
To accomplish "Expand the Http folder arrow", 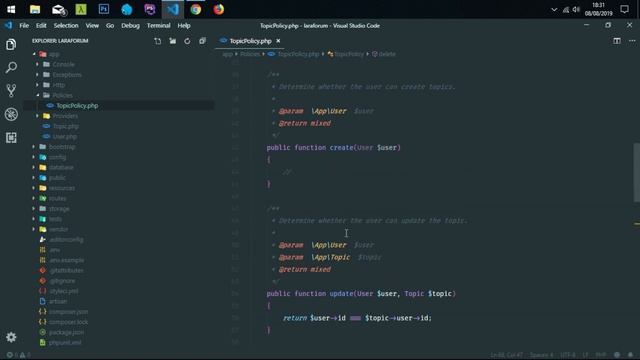I will click(38, 85).
